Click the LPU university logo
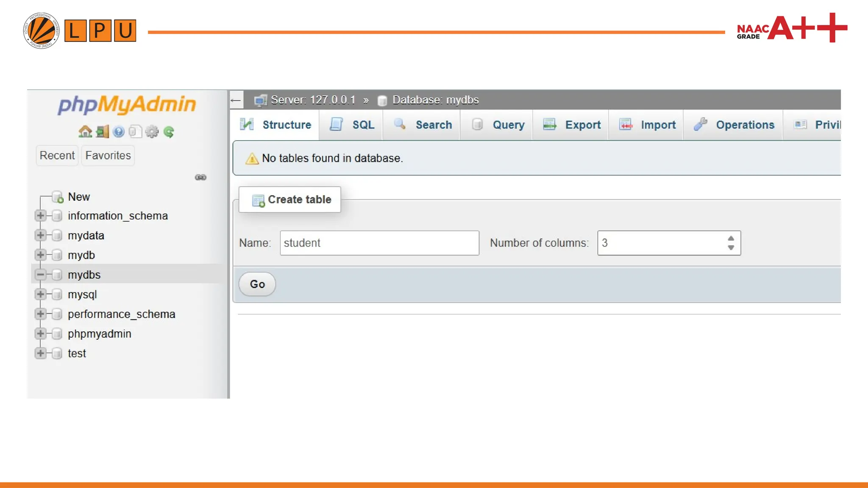This screenshot has width=868, height=488. coord(80,30)
